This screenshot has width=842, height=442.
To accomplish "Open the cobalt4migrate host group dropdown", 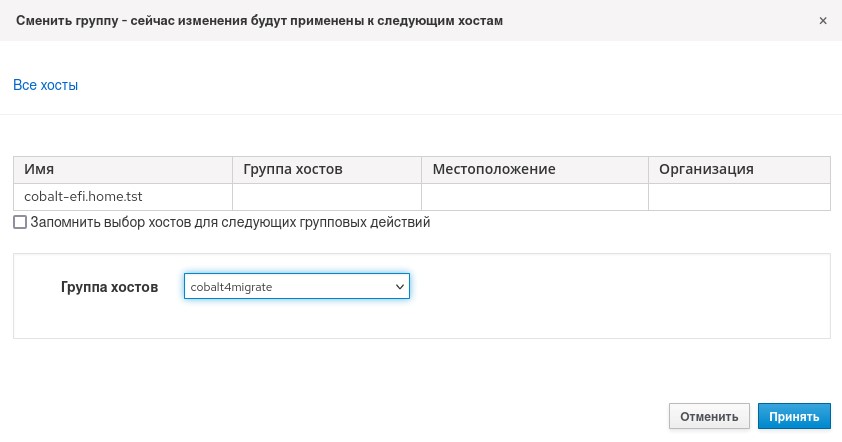I will tap(290, 287).
